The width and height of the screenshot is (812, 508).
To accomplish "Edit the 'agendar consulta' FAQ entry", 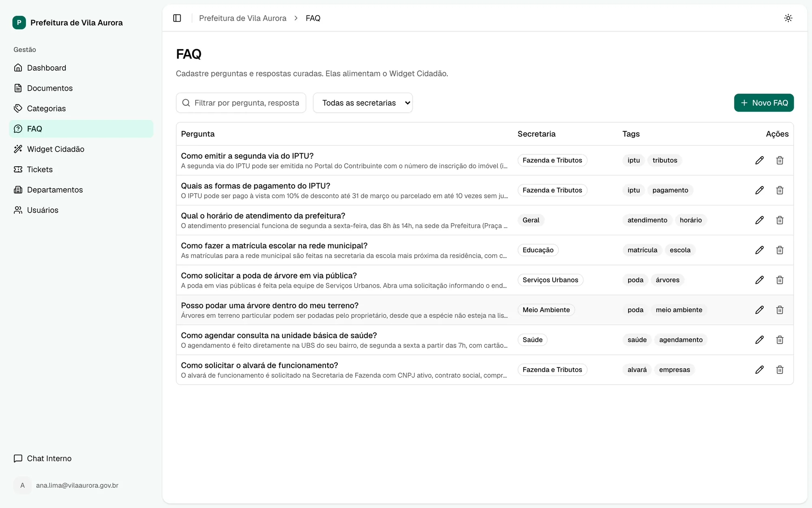I will 759,340.
